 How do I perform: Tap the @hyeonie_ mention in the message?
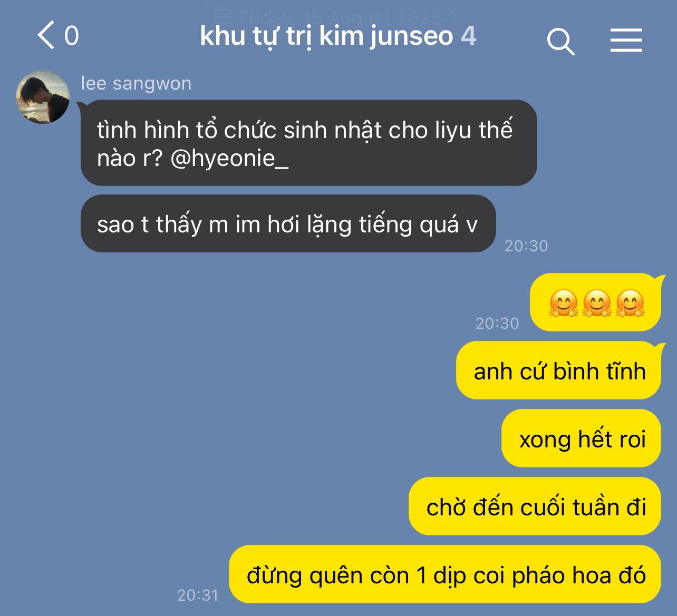229,158
